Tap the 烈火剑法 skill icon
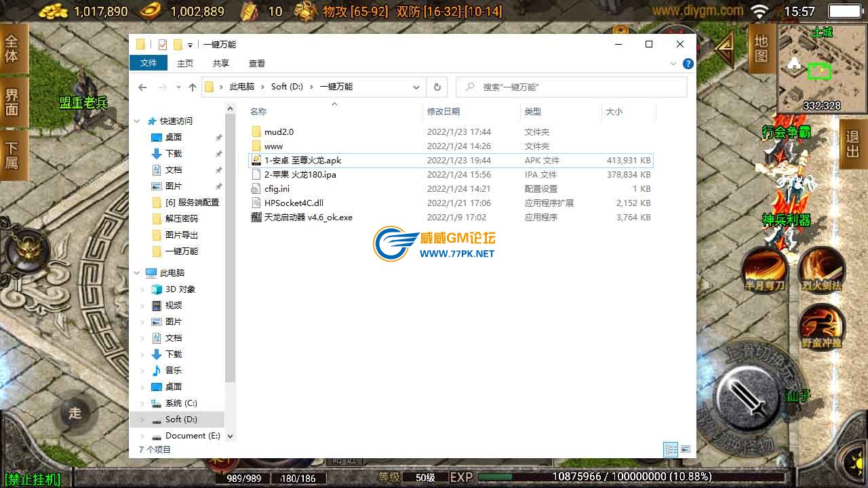The width and height of the screenshot is (868, 488). coord(821,269)
